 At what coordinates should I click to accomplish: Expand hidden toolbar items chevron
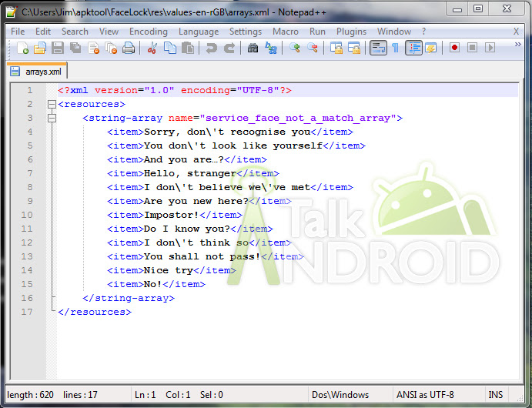[517, 45]
